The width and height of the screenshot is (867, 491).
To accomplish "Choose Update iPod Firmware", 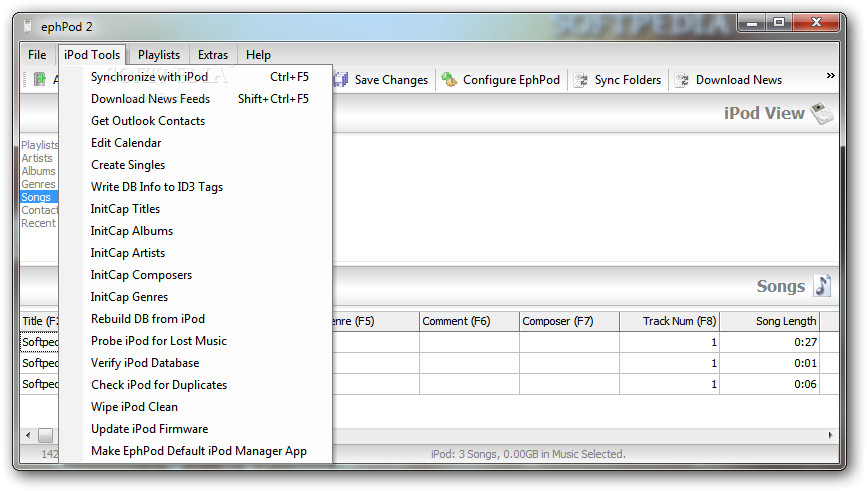I will [x=196, y=429].
